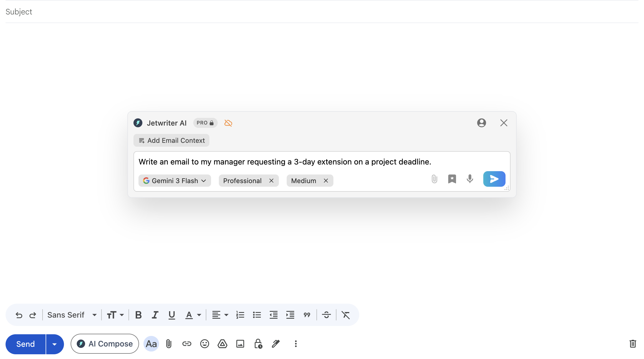The width and height of the screenshot is (644, 359).
Task: Click the AI Compose button
Action: (105, 344)
